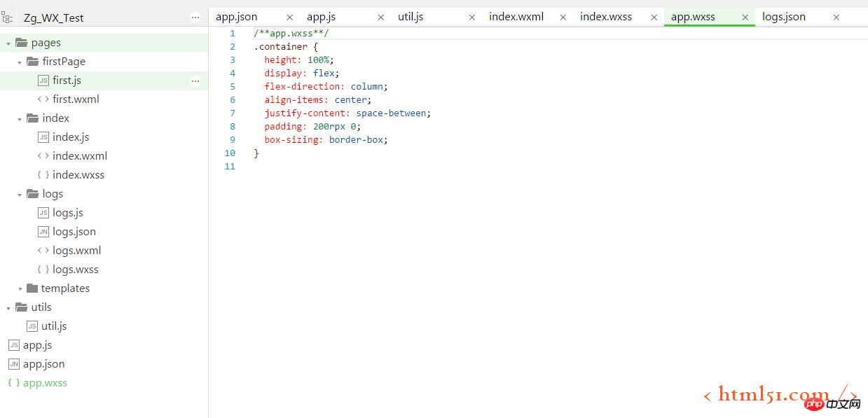868x418 pixels.
Task: Open first.wxml in the file tree
Action: (76, 99)
